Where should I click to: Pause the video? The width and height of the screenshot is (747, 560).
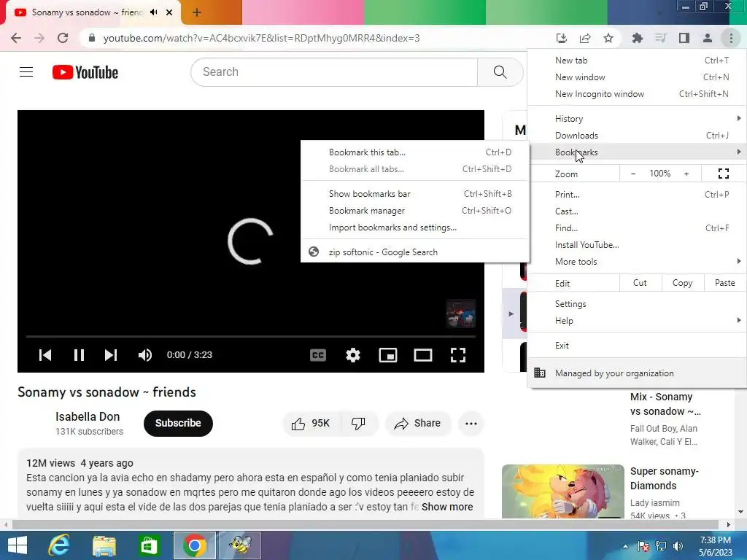click(79, 355)
